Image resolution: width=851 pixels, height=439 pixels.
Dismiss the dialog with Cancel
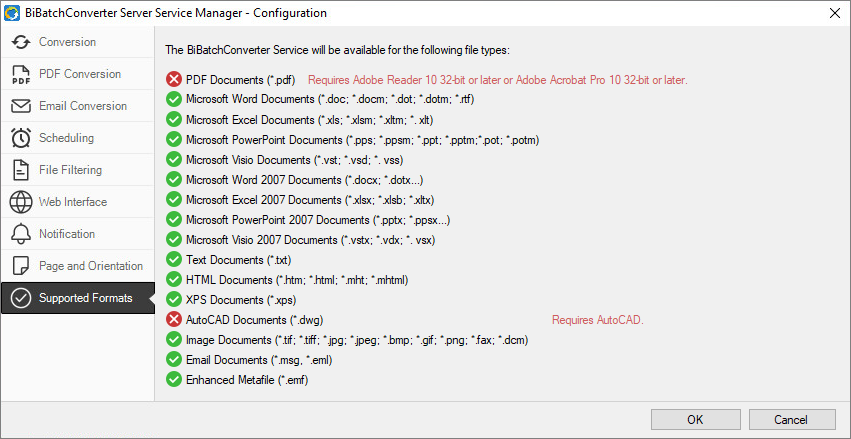coord(791,419)
